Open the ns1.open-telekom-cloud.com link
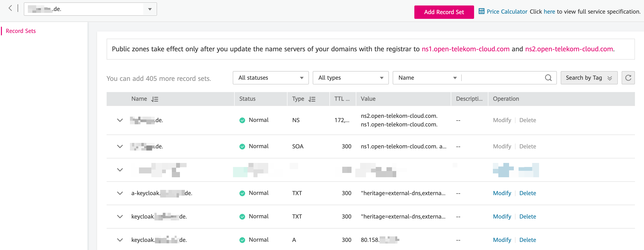Screen dimensions: 644x250 pyautogui.click(x=465, y=49)
